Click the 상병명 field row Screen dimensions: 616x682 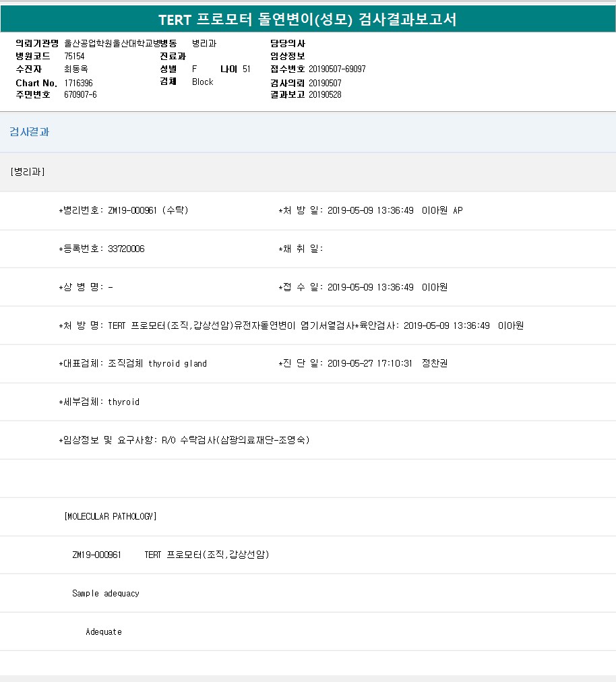click(x=86, y=287)
